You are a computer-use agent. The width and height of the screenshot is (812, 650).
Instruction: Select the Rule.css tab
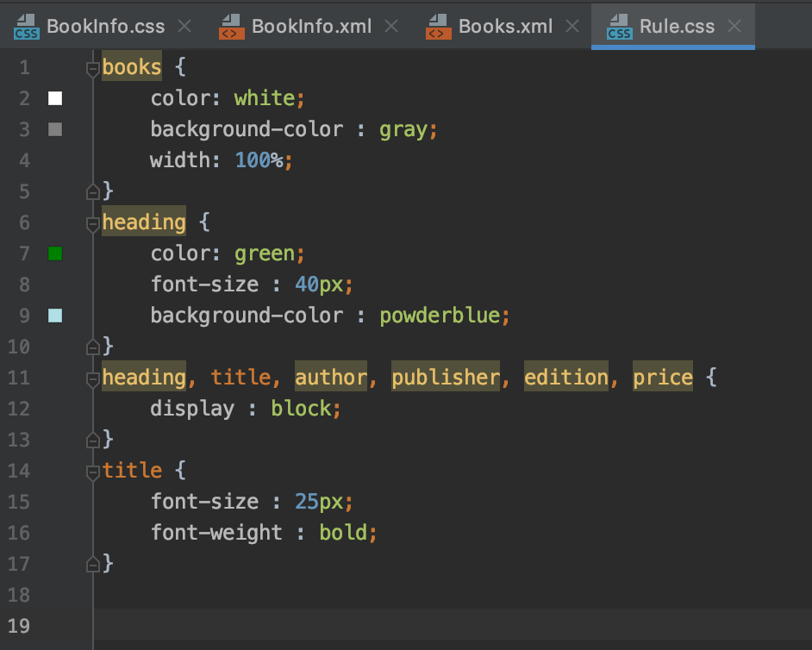(x=672, y=27)
